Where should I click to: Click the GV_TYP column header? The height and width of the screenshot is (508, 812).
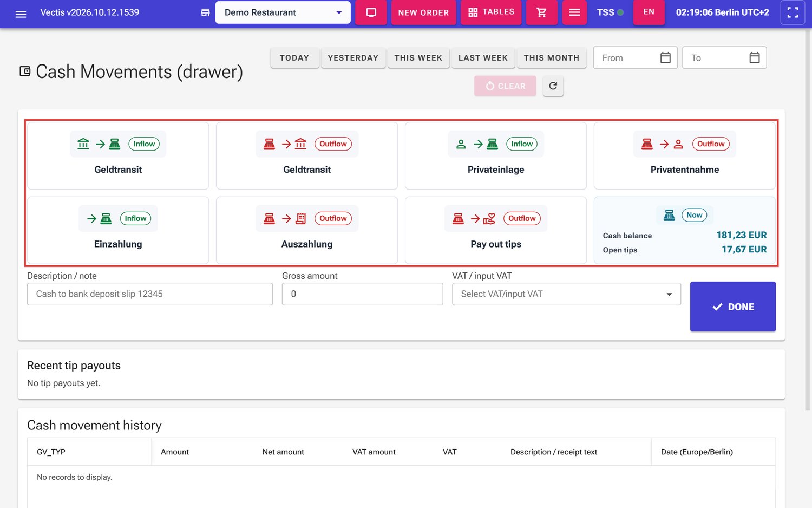(89, 452)
